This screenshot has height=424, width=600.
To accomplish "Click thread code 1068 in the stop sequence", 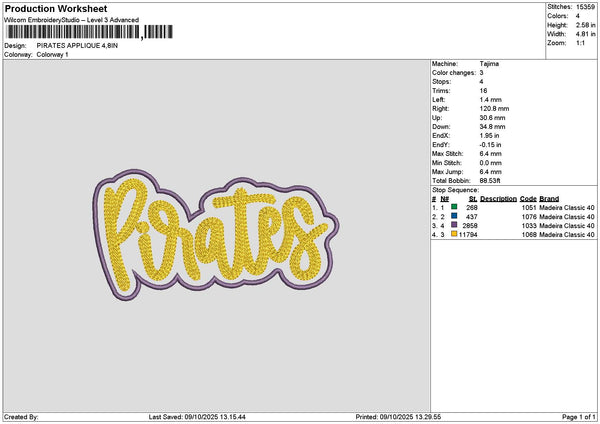I will pos(529,235).
